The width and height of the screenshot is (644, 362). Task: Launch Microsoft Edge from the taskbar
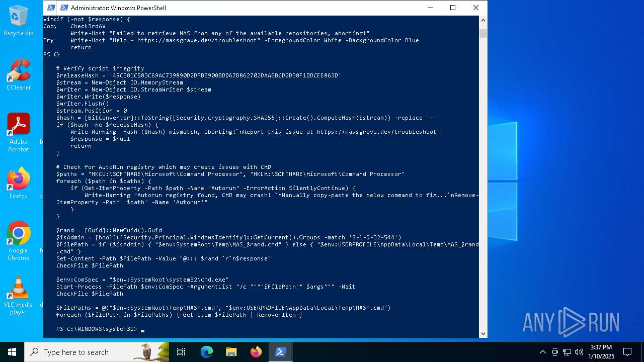click(207, 352)
